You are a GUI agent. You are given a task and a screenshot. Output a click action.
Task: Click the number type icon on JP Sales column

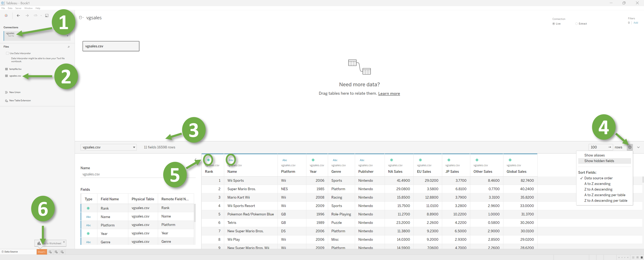[449, 160]
